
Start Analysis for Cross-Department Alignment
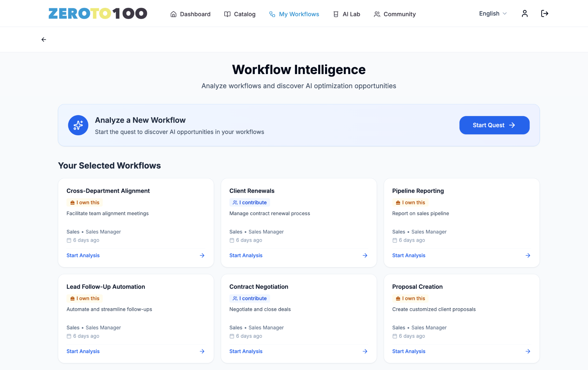click(x=83, y=255)
